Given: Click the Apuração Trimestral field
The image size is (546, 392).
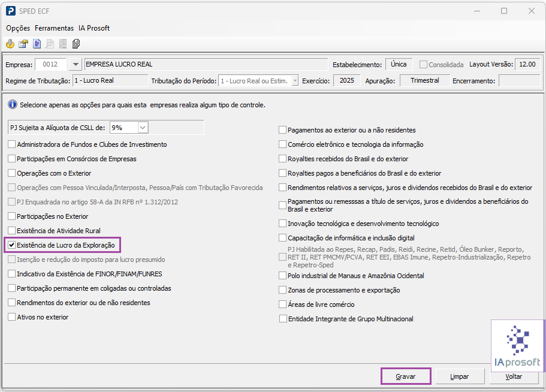Looking at the screenshot, I should click(x=425, y=81).
